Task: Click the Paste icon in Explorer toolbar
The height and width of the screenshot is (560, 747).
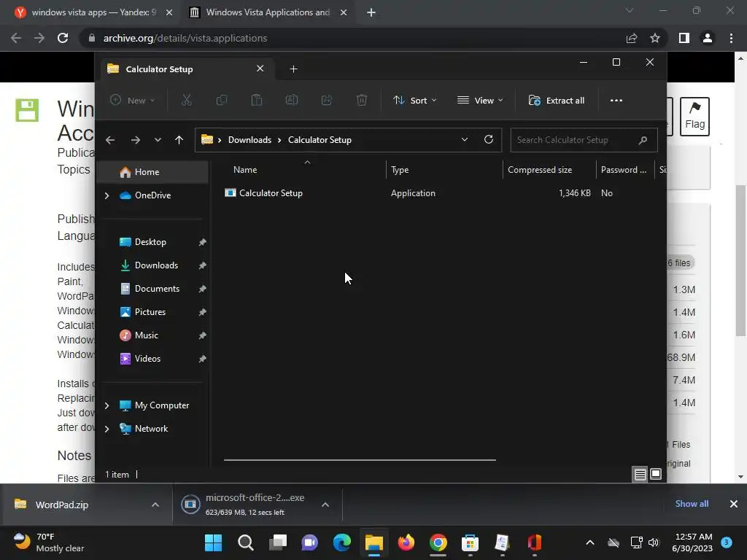Action: pos(257,100)
